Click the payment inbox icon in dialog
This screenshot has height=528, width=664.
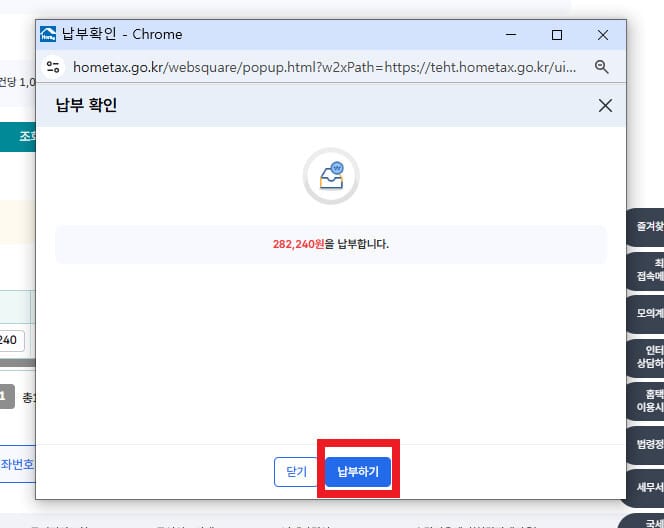point(331,176)
